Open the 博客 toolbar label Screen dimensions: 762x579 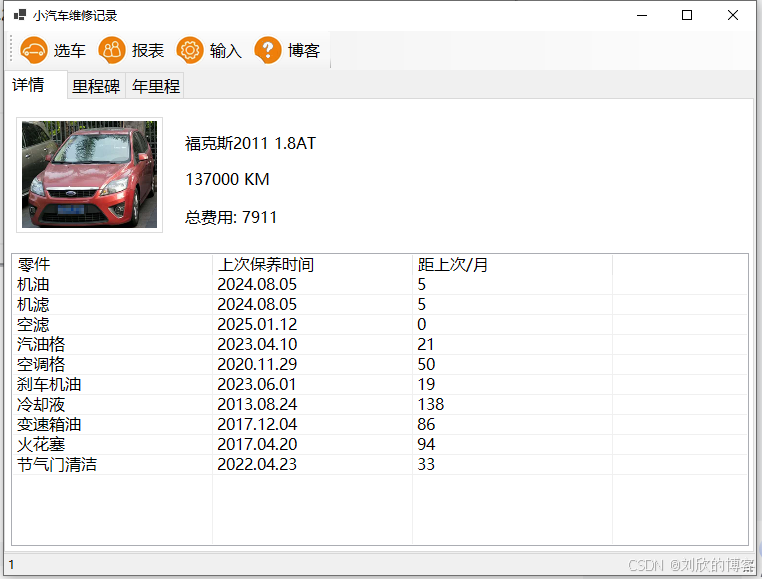click(304, 51)
